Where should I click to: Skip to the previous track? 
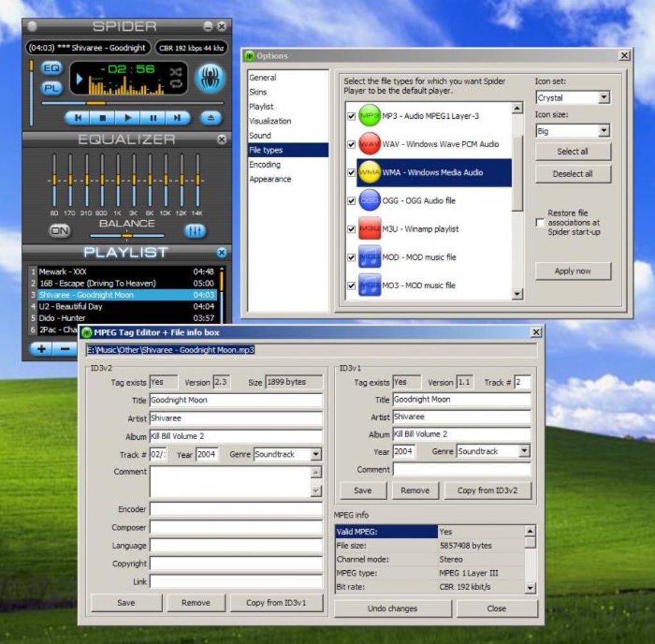78,117
